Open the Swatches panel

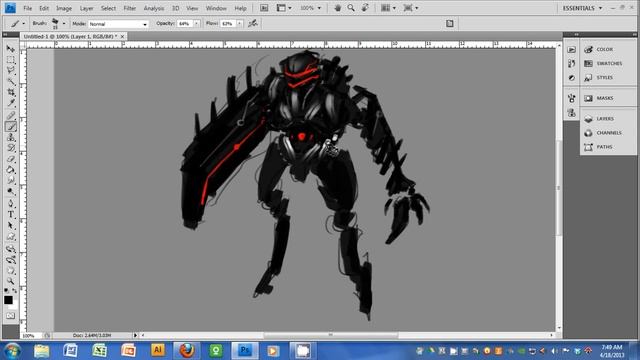608,64
